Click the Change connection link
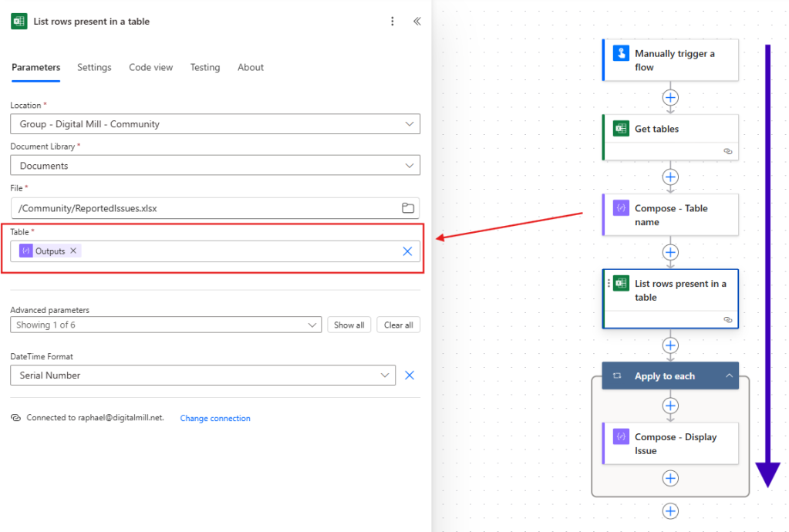 tap(214, 418)
